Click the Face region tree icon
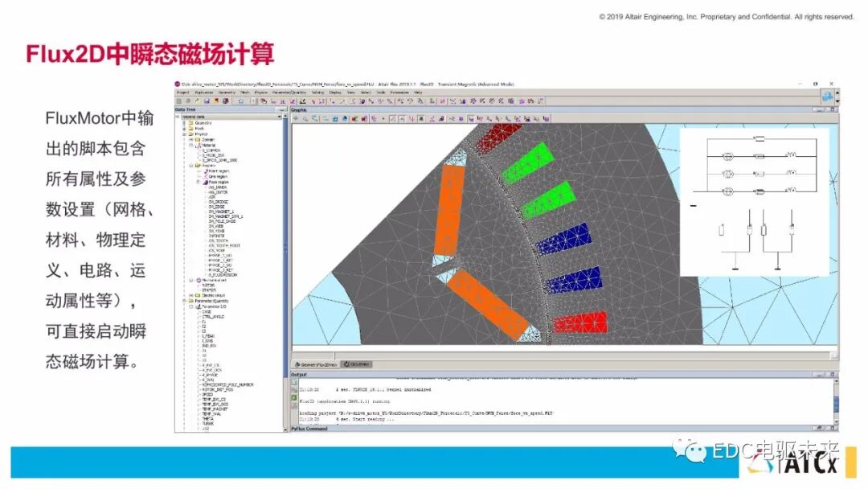The image size is (868, 489). [x=206, y=183]
